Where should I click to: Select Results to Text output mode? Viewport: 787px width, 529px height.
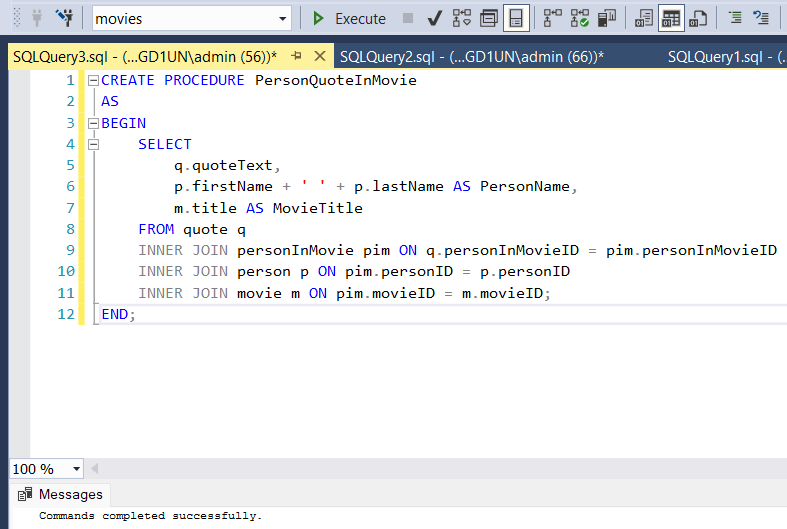click(643, 19)
